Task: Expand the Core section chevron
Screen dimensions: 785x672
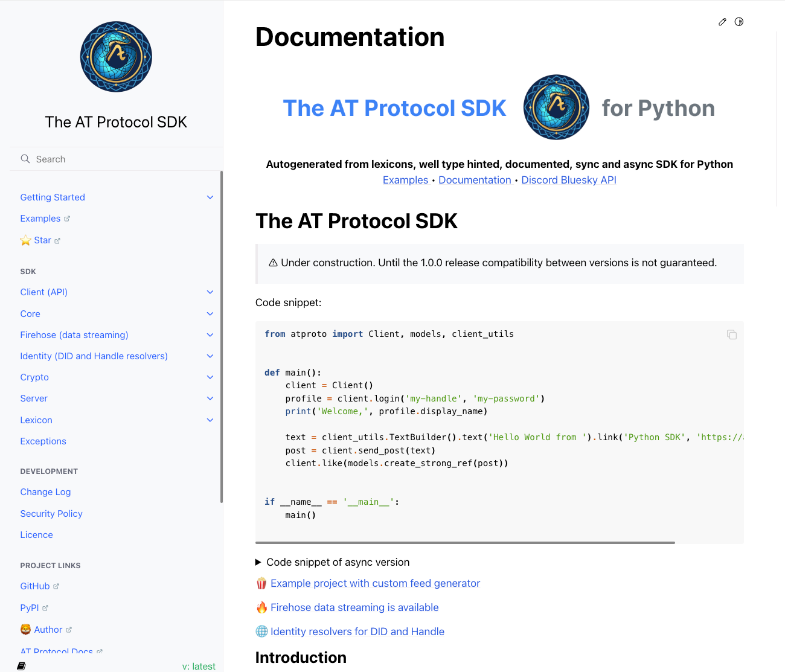Action: pos(210,314)
